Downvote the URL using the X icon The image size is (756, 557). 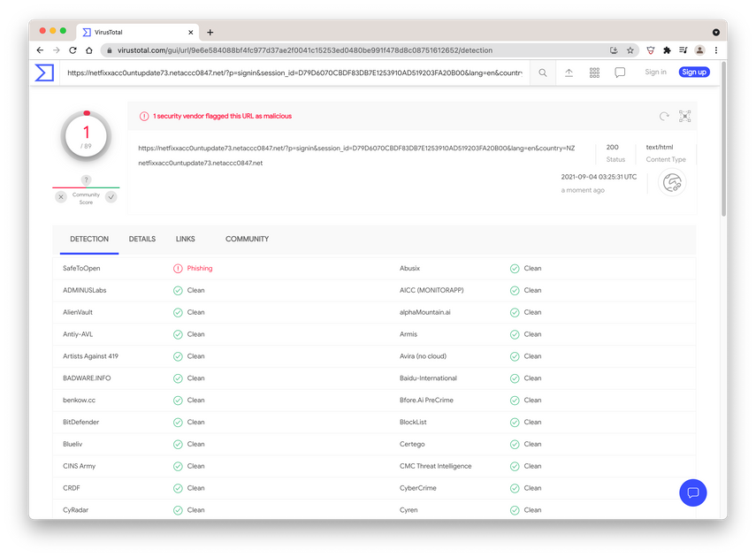coord(60,196)
